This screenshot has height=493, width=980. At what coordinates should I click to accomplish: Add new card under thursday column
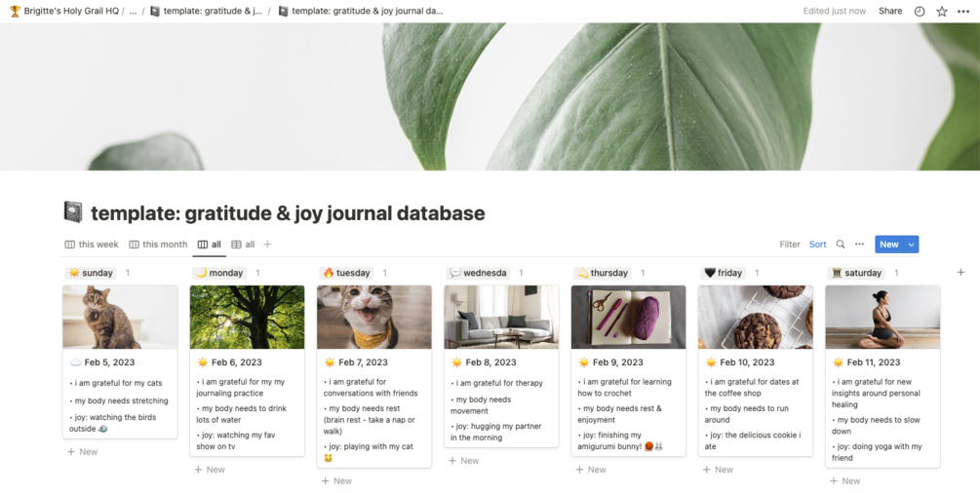pos(591,470)
